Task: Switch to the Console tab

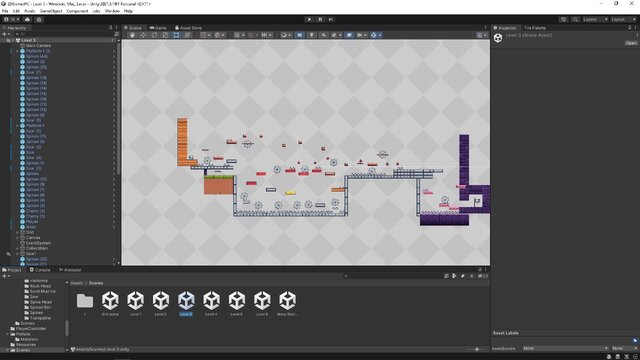Action: 40,270
